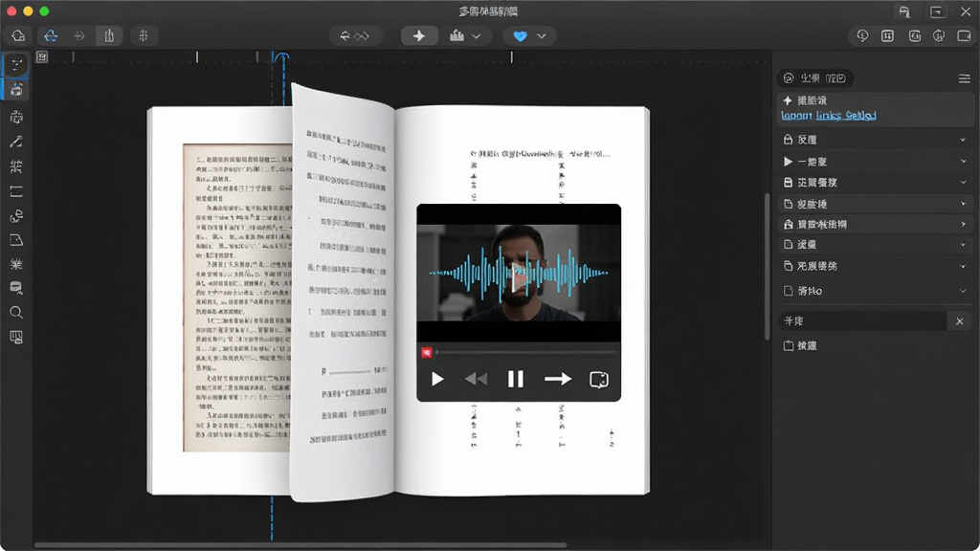The width and height of the screenshot is (980, 551).
Task: Click the small square icon beside the ruler
Action: pyautogui.click(x=42, y=57)
